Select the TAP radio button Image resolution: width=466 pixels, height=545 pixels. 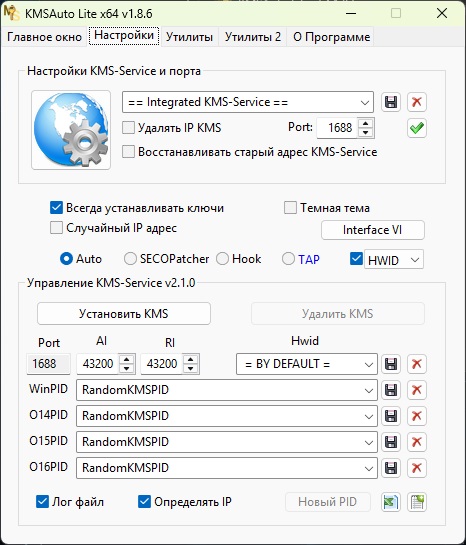pos(288,259)
